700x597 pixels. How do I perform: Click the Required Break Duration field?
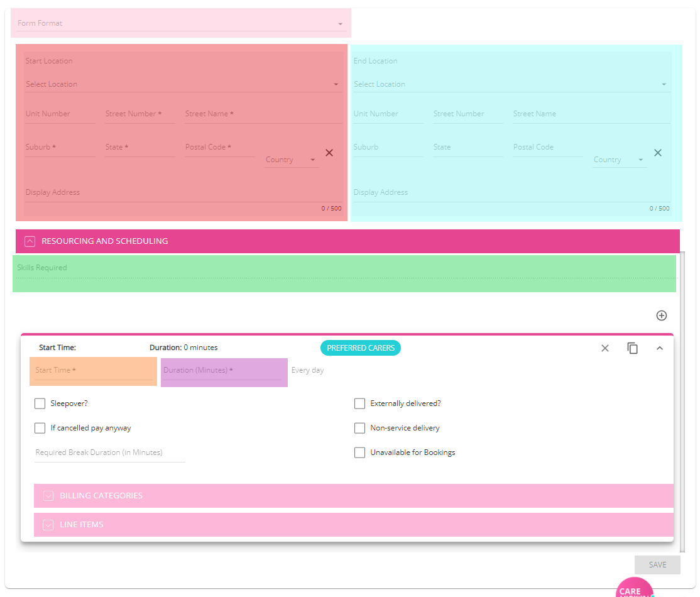109,452
